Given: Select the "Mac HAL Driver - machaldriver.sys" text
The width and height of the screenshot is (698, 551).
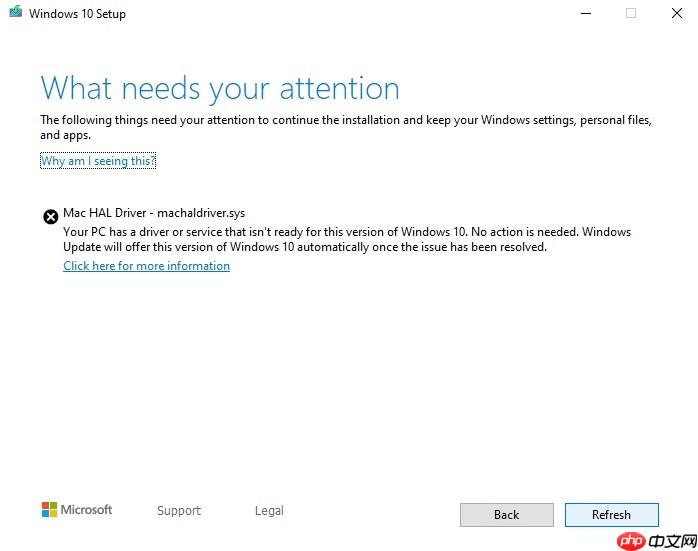Looking at the screenshot, I should tap(154, 213).
